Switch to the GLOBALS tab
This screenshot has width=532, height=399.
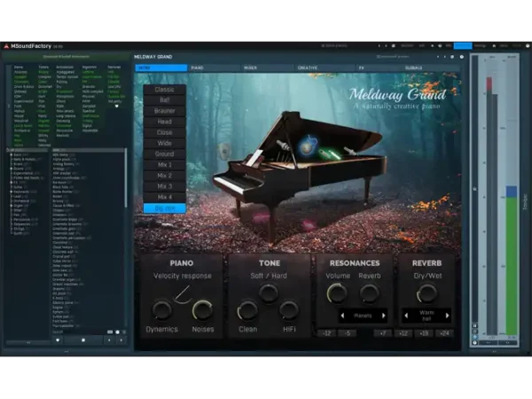pos(431,68)
